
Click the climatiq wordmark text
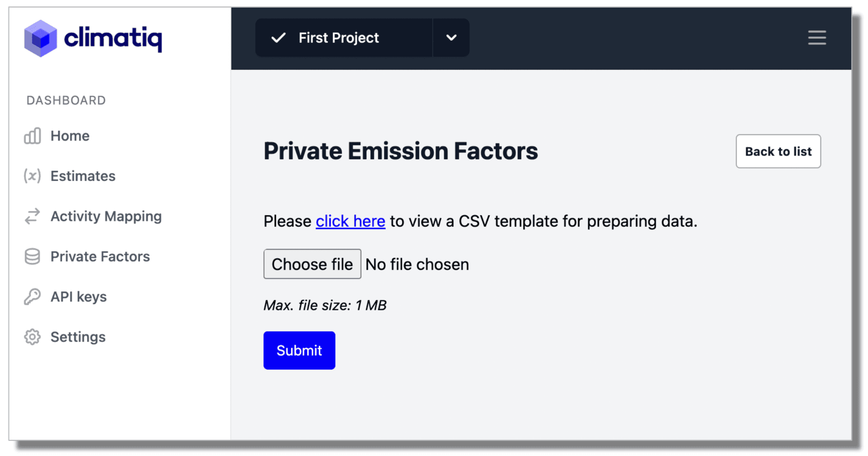pyautogui.click(x=113, y=38)
